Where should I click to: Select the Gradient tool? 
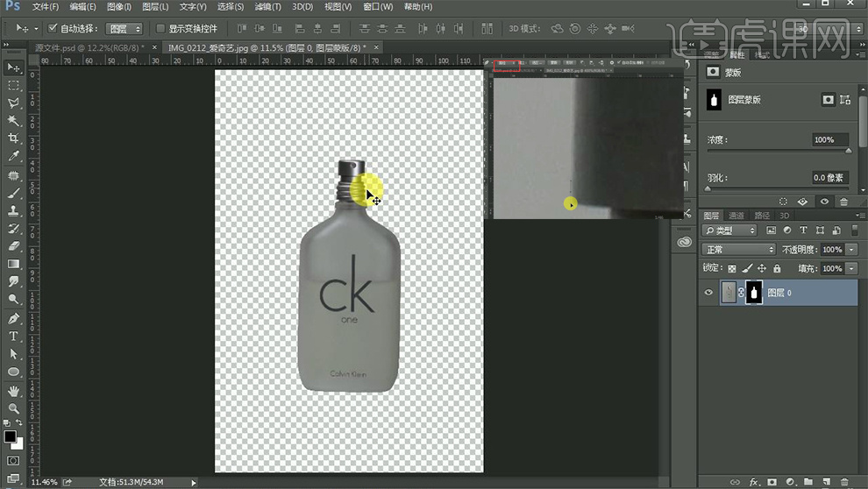(x=13, y=264)
